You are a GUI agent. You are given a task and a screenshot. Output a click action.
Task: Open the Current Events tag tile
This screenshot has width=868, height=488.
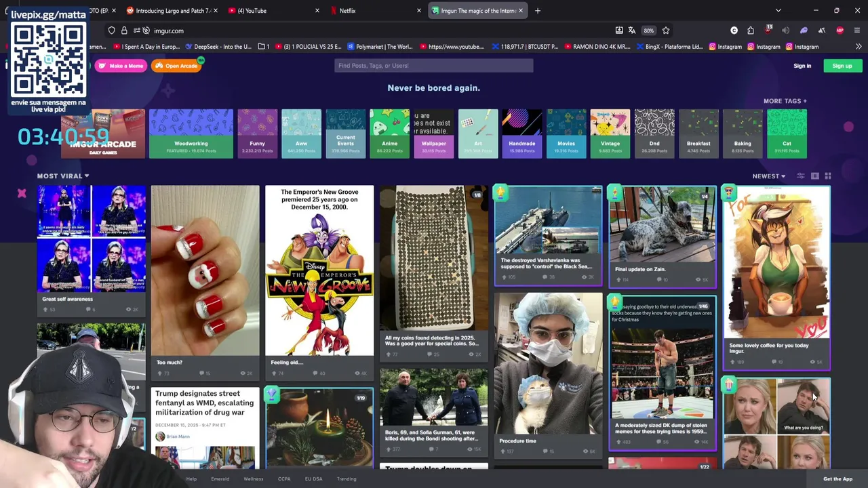coord(346,134)
